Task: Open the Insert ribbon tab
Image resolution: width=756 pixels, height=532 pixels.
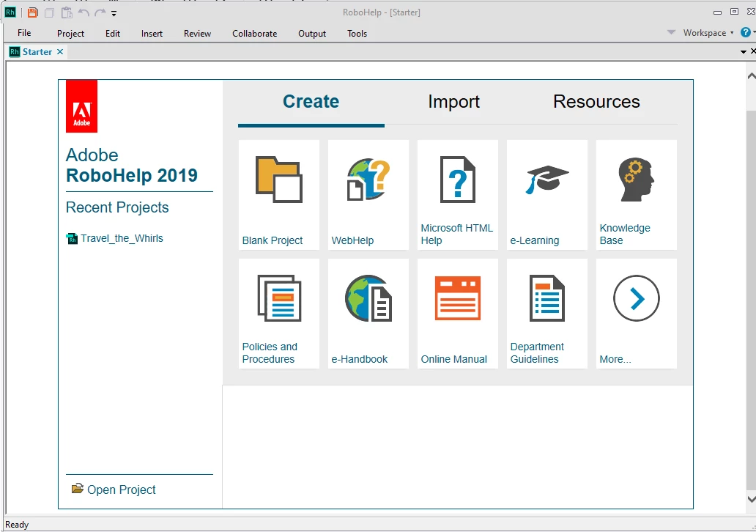Action: (x=152, y=33)
